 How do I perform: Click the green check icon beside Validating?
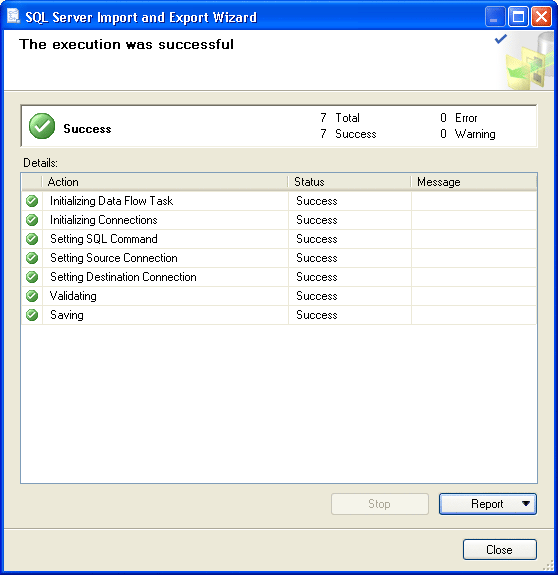[32, 296]
